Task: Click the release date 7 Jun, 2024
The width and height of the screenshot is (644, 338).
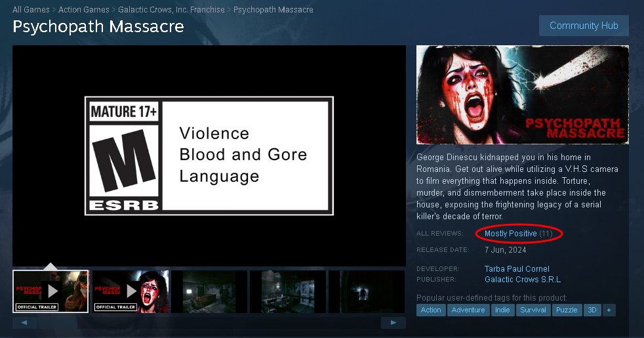Action: tap(505, 250)
